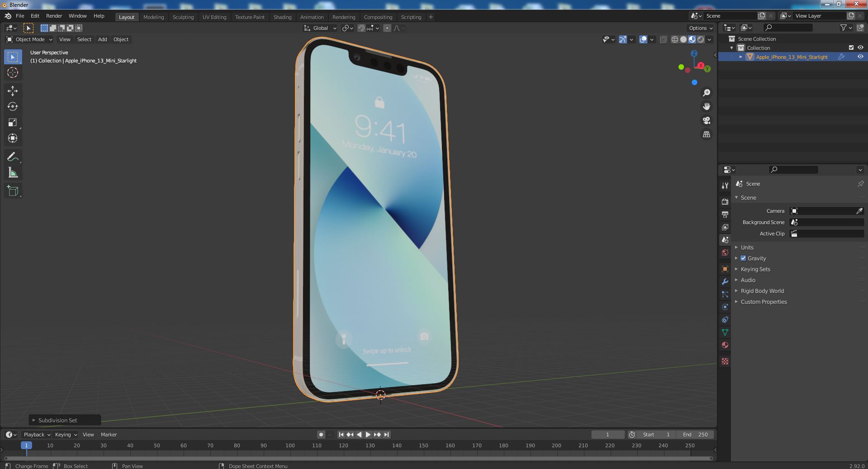Click the End frame field
868x469 pixels.
click(x=695, y=435)
